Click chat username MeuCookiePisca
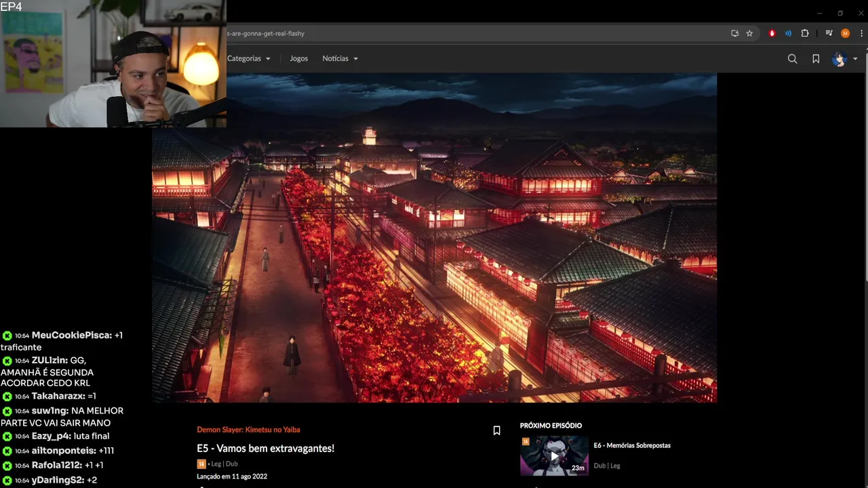Viewport: 868px width, 488px height. (x=71, y=335)
